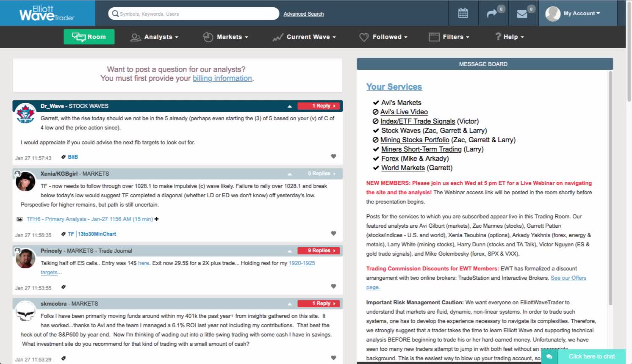Open the See our Offers page link
Image resolution: width=632 pixels, height=364 pixels.
tap(568, 278)
